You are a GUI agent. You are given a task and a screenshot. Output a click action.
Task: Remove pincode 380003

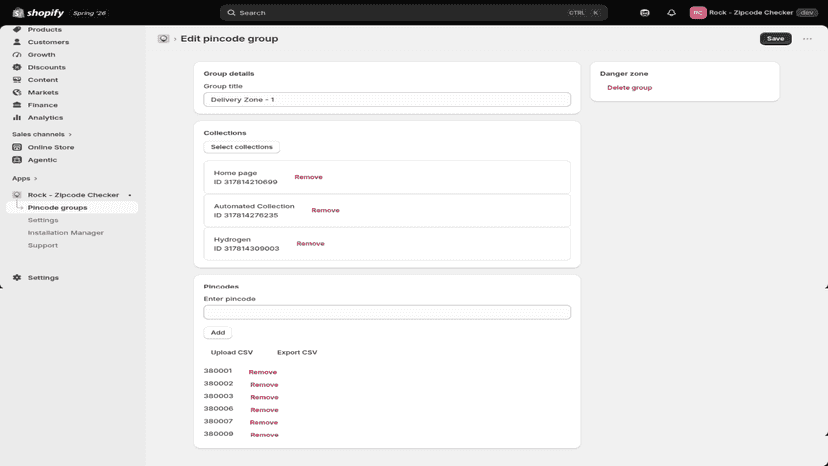click(264, 397)
